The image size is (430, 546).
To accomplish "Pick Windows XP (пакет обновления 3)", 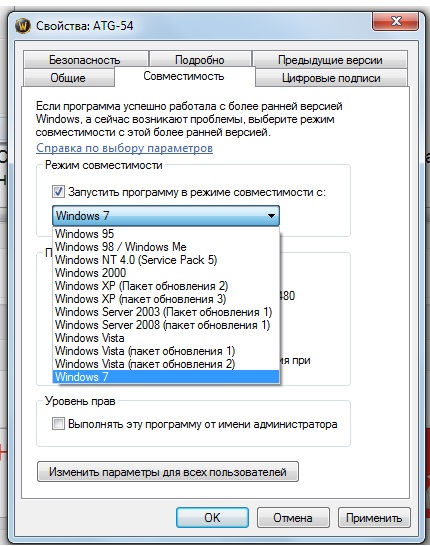I will coord(166,299).
